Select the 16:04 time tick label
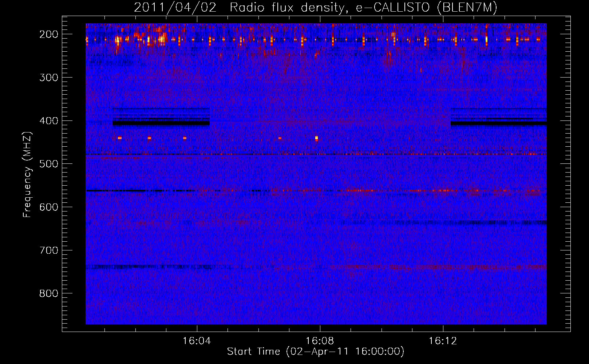This screenshot has height=364, width=589. (x=197, y=341)
